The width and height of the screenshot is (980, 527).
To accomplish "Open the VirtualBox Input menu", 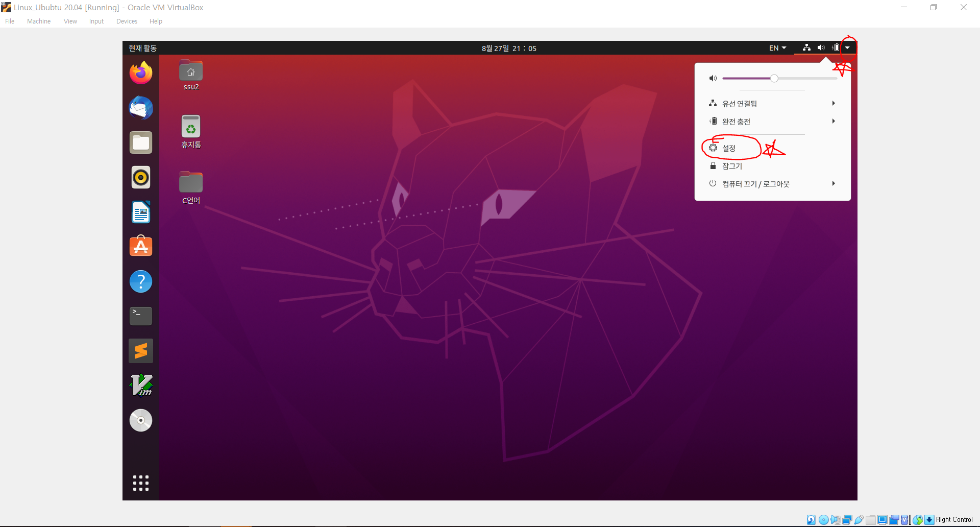I will [96, 21].
